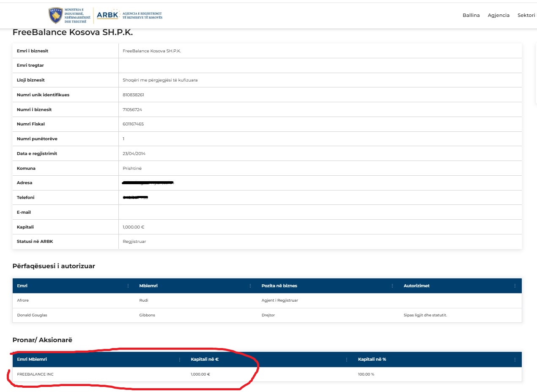Select the 1,000.00 € value in Kapitali row
The image size is (537, 392).
[x=134, y=227]
